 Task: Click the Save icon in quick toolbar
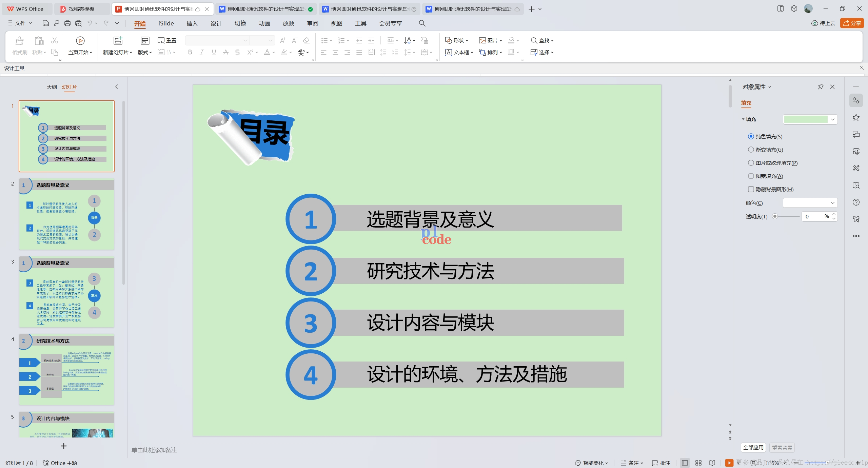45,23
